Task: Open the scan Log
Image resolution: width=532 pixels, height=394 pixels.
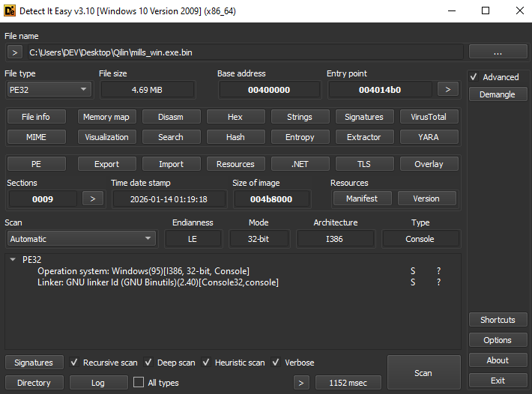Action: click(98, 383)
